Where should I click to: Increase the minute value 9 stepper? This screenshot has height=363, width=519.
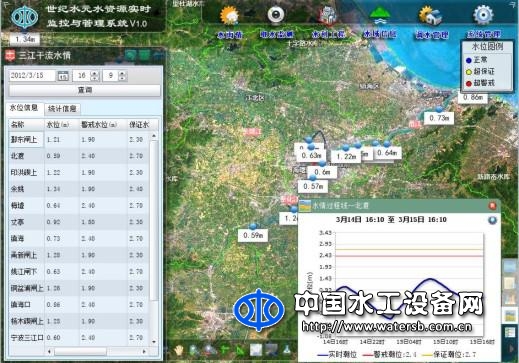[x=122, y=73]
